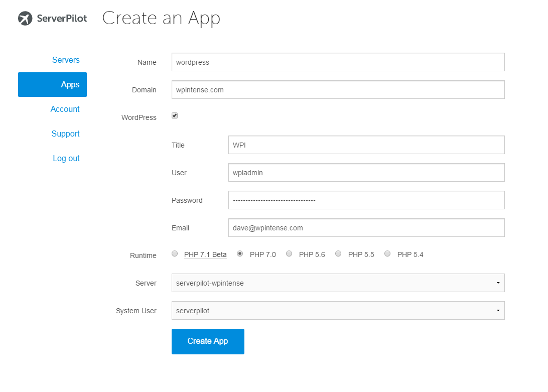Click Log out in the sidebar
This screenshot has width=548, height=392.
(x=66, y=159)
